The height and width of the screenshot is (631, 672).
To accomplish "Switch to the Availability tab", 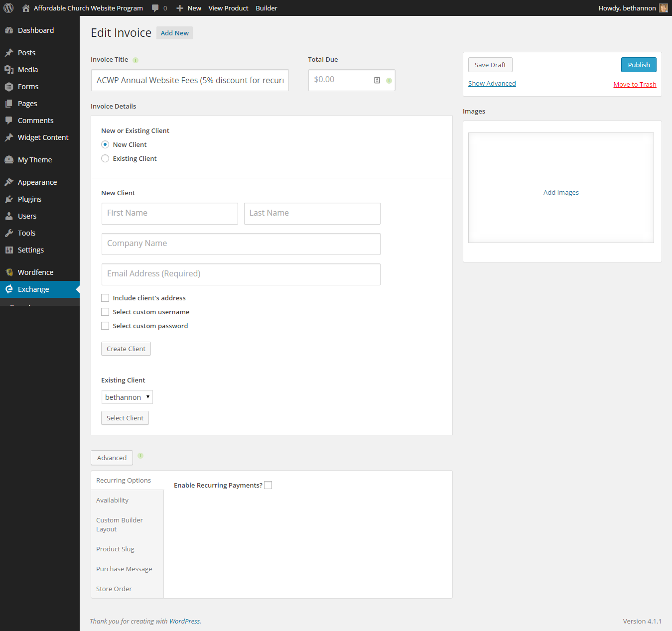I will pyautogui.click(x=128, y=500).
